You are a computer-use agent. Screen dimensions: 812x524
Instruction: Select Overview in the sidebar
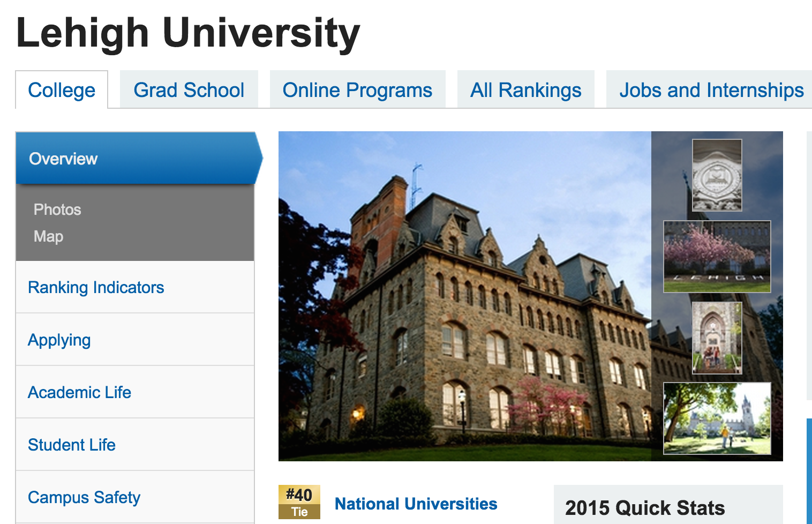click(138, 159)
